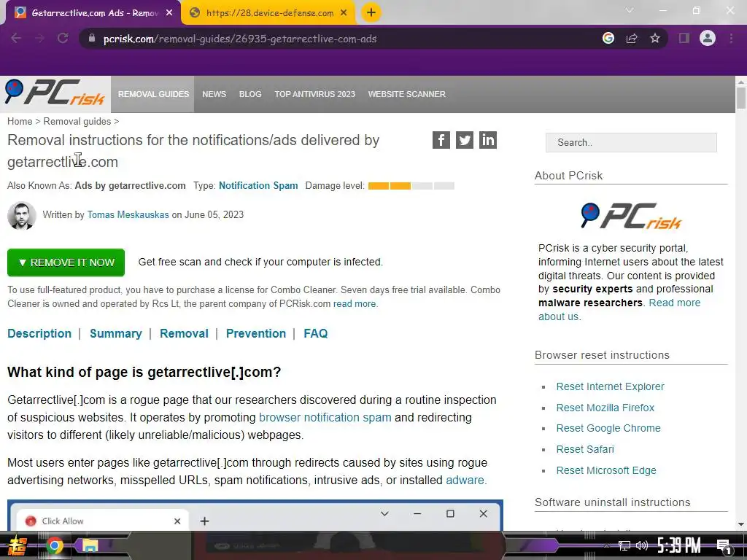Viewport: 747px width, 560px height.
Task: Open the BLOG menu item
Action: 250,94
